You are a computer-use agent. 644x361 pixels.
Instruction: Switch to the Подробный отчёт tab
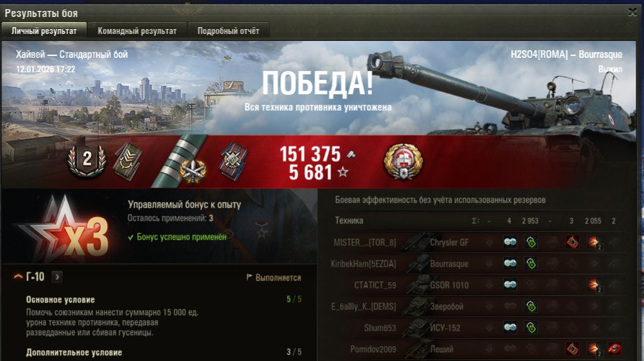coord(228,31)
